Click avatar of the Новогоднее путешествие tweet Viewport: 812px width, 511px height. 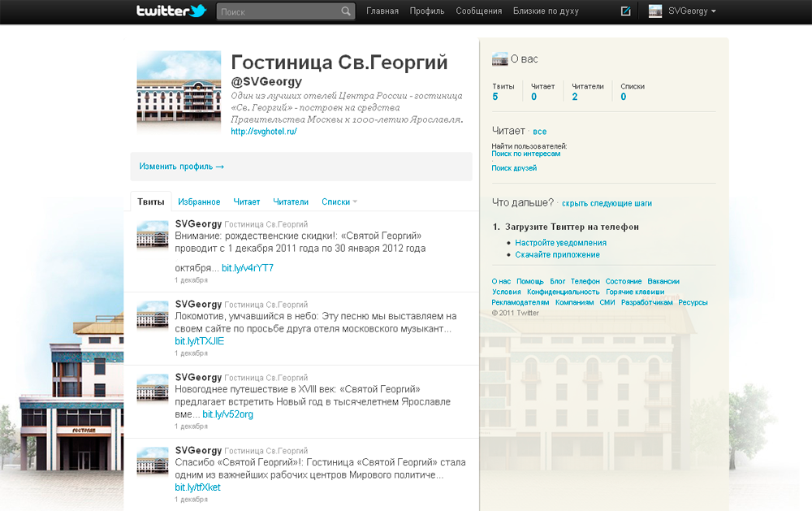(x=153, y=388)
